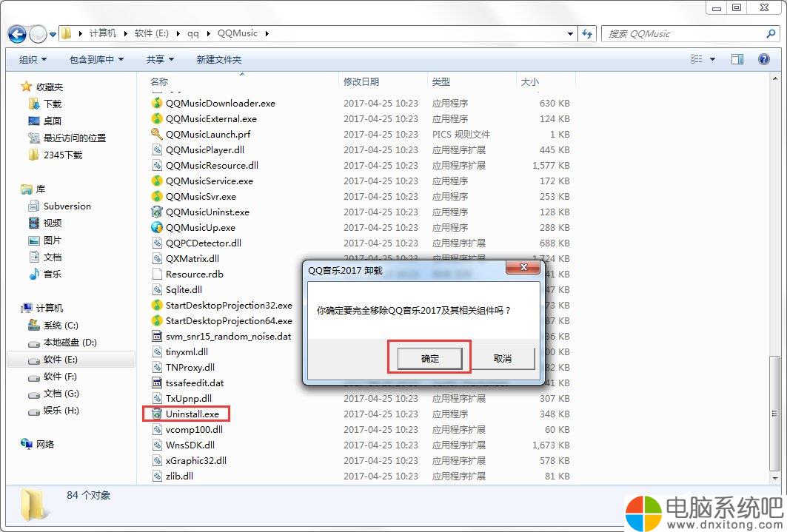
Task: Select the QQMusicSvr.exe file name
Action: coord(201,197)
